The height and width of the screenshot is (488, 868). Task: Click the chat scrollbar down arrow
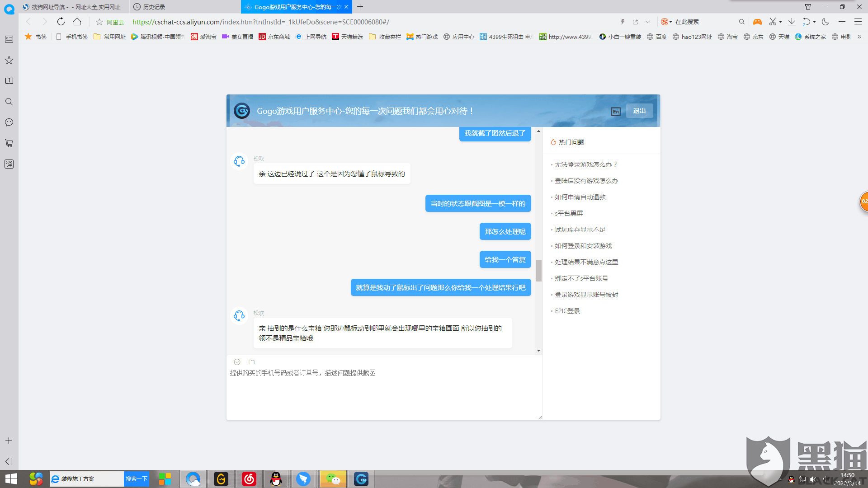538,351
